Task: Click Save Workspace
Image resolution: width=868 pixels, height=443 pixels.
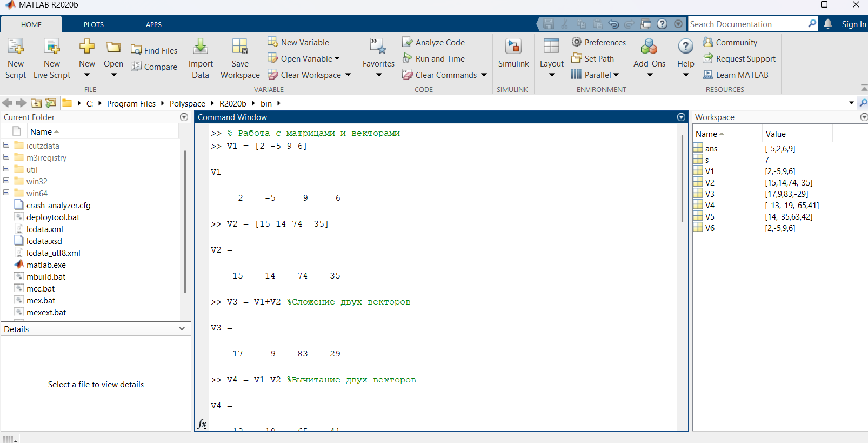Action: 240,58
